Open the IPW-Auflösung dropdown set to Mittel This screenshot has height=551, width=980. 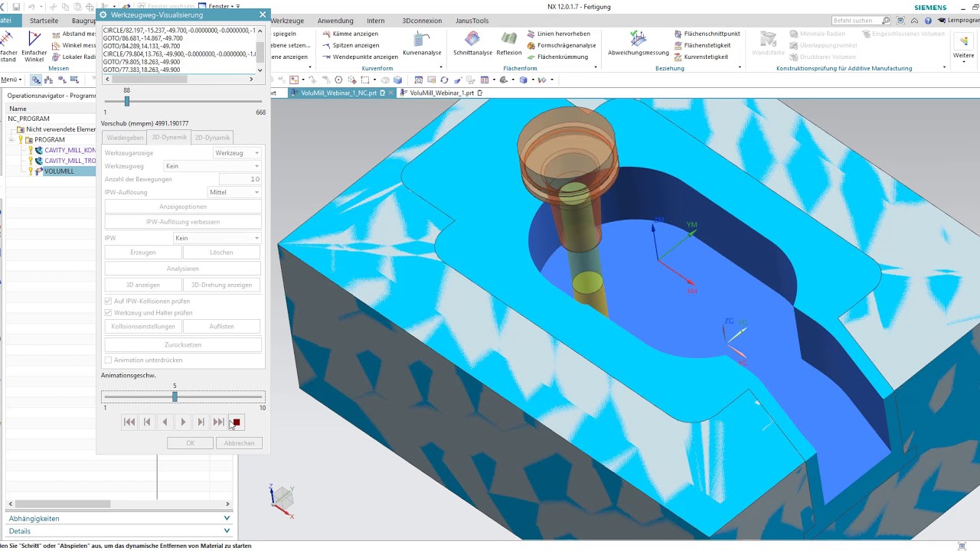[x=234, y=192]
